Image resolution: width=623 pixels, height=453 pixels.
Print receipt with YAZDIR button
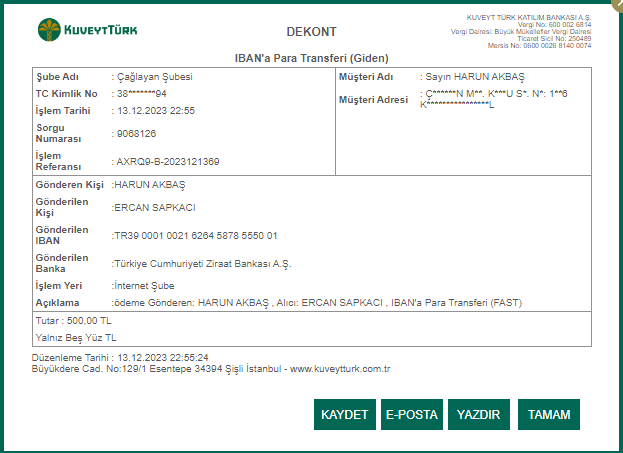tap(479, 414)
